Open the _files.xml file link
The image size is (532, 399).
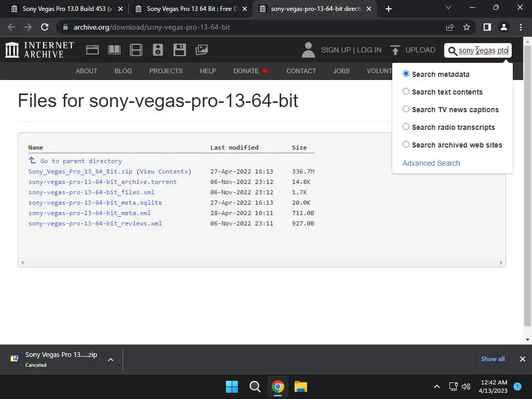pyautogui.click(x=91, y=192)
